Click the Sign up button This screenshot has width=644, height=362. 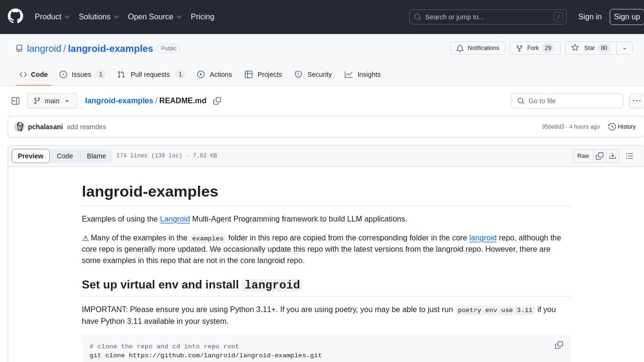[x=626, y=17]
